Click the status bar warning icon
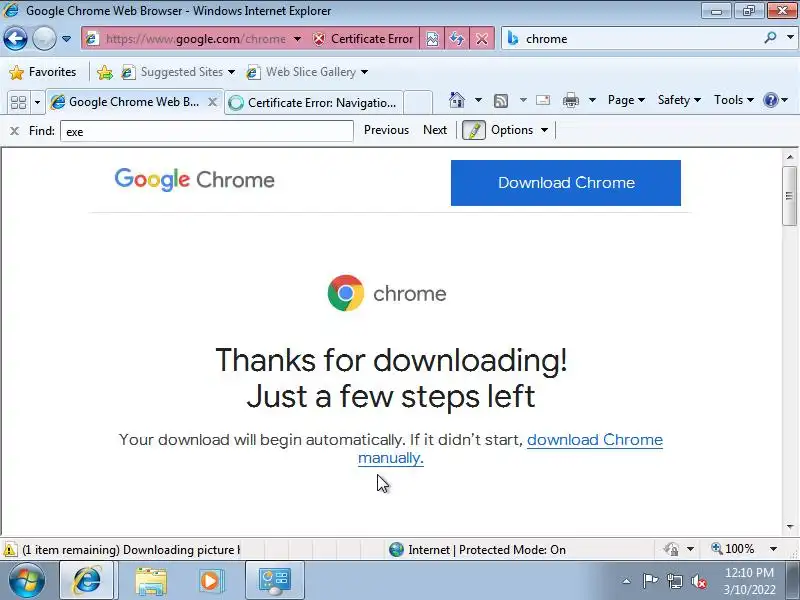Viewport: 800px width, 600px height. tap(10, 549)
